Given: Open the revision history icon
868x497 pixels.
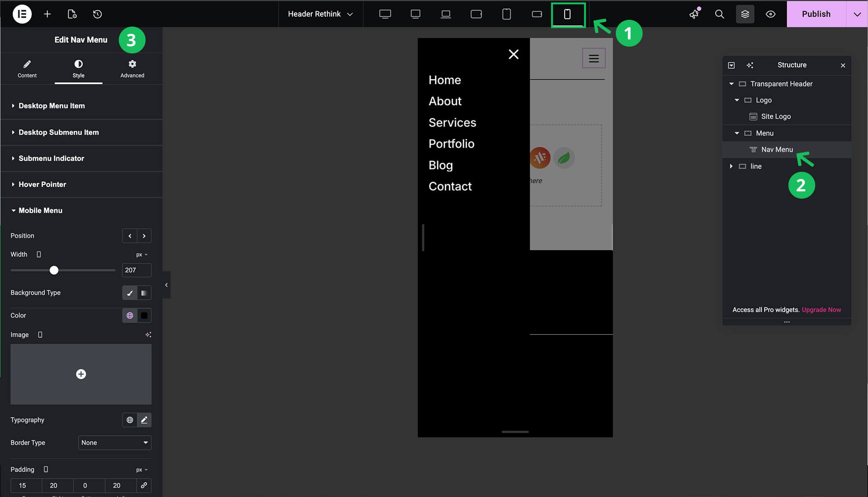Looking at the screenshot, I should (97, 14).
